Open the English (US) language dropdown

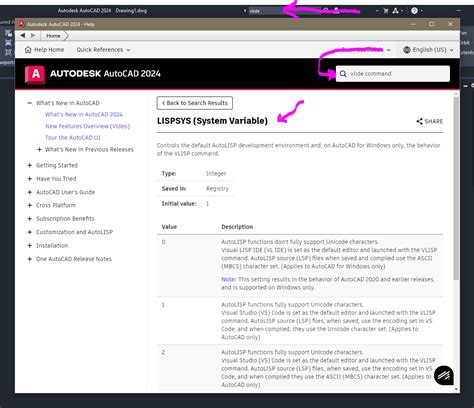pyautogui.click(x=428, y=50)
